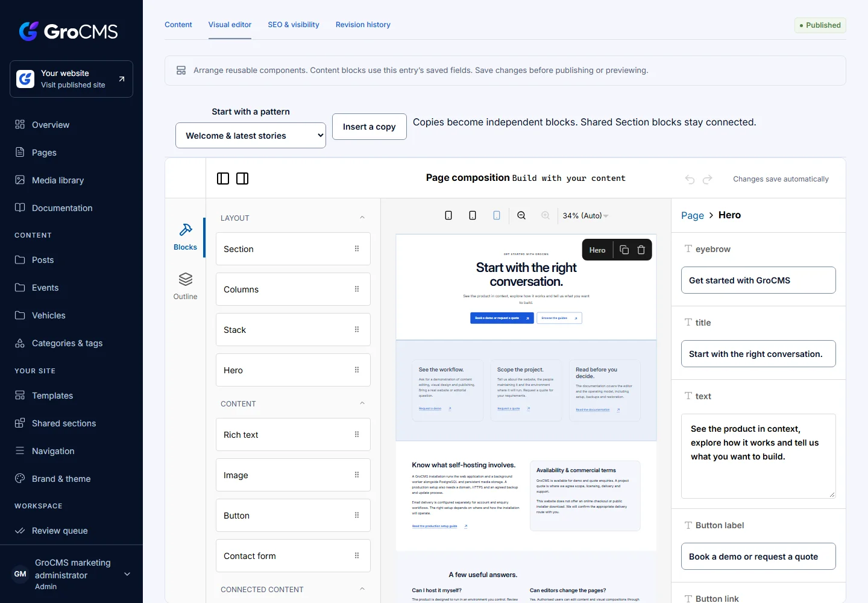Open the 34% (Auto) zoom dropdown

[x=585, y=215]
